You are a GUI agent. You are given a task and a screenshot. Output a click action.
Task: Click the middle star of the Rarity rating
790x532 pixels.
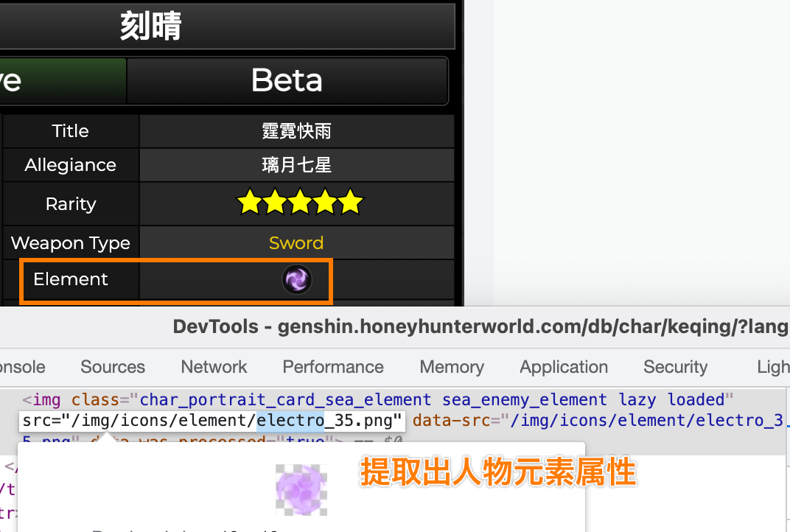point(299,202)
